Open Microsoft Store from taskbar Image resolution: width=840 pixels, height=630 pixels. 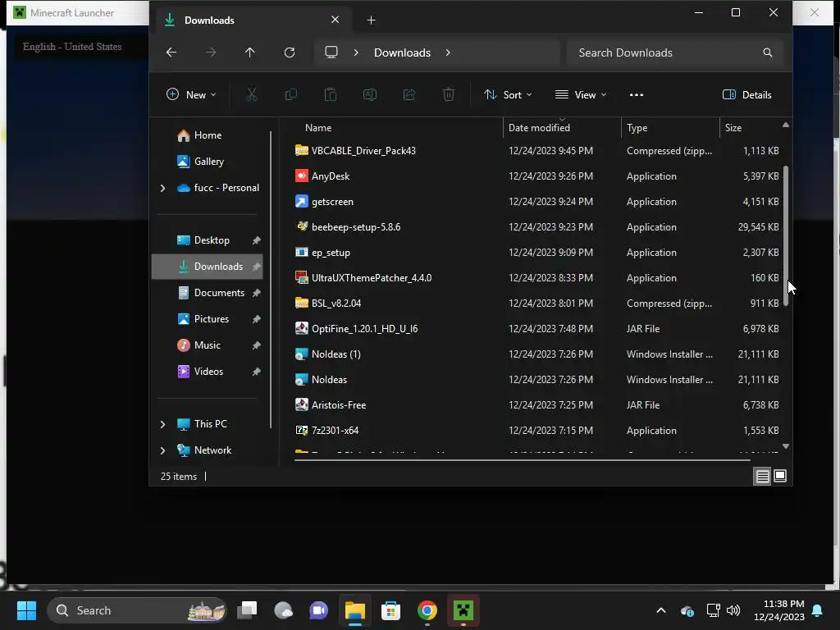point(390,610)
